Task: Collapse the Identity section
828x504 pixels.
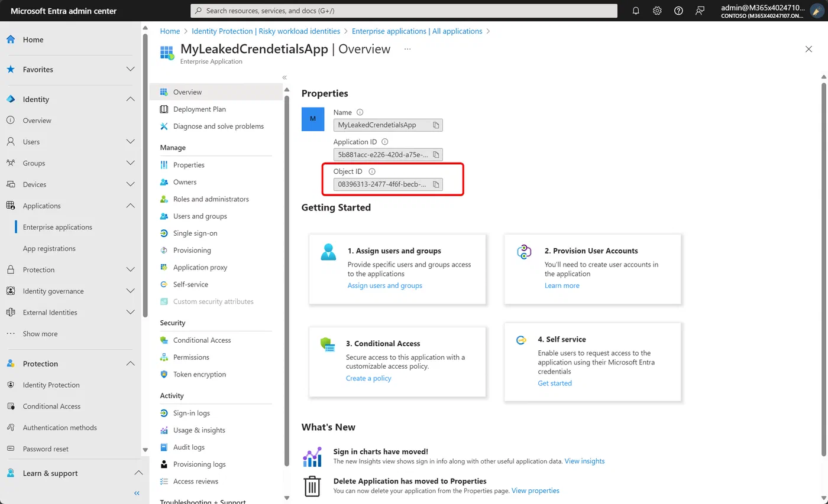Action: pyautogui.click(x=131, y=99)
